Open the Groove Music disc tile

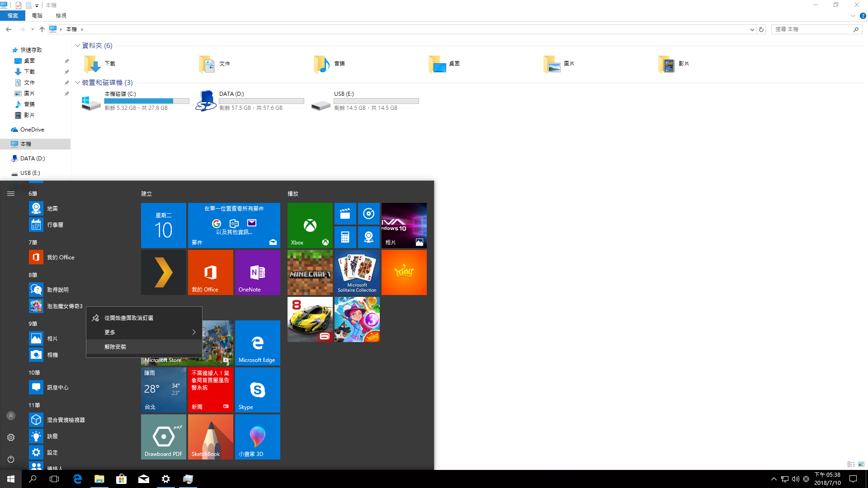click(x=368, y=214)
